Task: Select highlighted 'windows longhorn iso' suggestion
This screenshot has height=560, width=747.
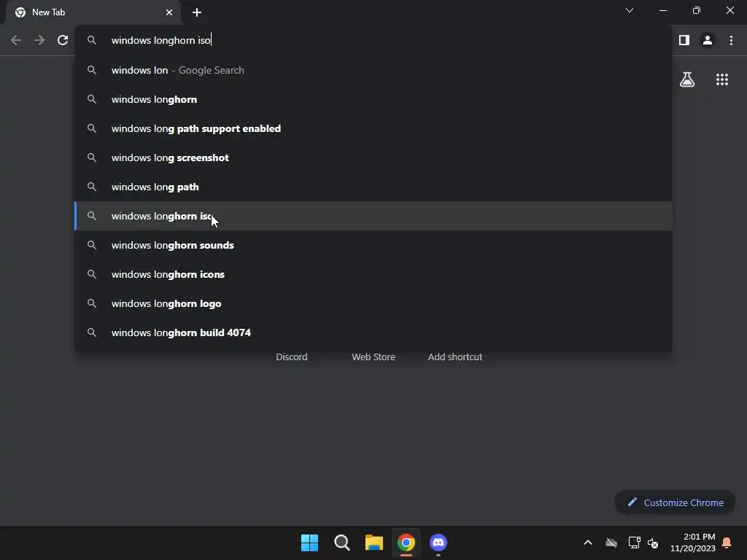Action: (x=373, y=216)
